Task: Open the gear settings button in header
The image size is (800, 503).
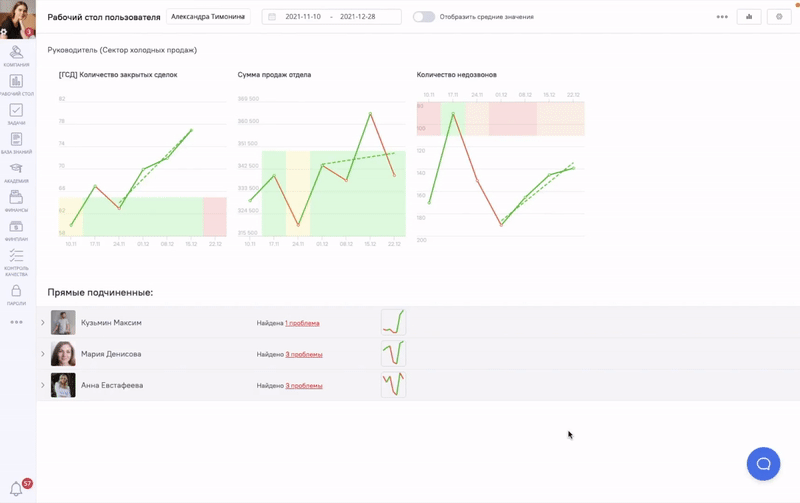Action: click(779, 17)
